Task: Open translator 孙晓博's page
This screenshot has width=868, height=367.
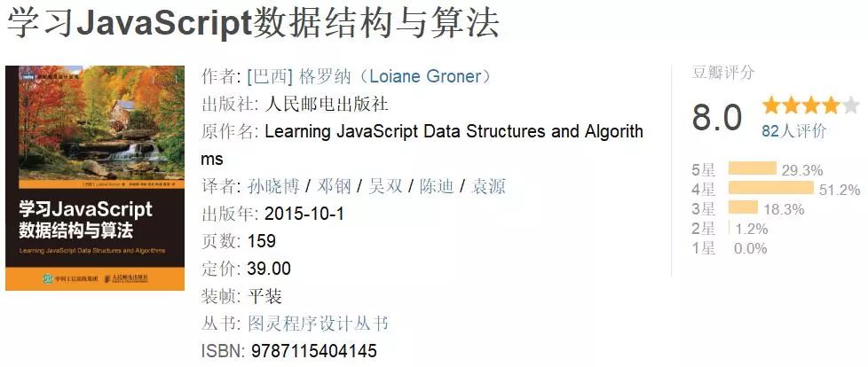Action: [x=269, y=186]
